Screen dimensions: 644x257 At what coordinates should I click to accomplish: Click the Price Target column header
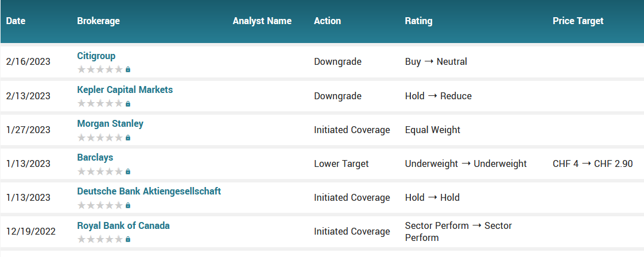click(x=578, y=21)
